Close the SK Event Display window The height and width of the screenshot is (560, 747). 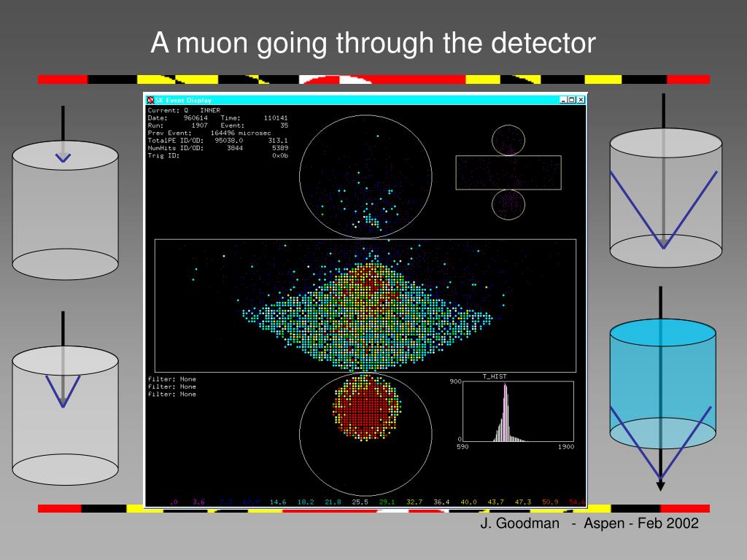pos(580,99)
